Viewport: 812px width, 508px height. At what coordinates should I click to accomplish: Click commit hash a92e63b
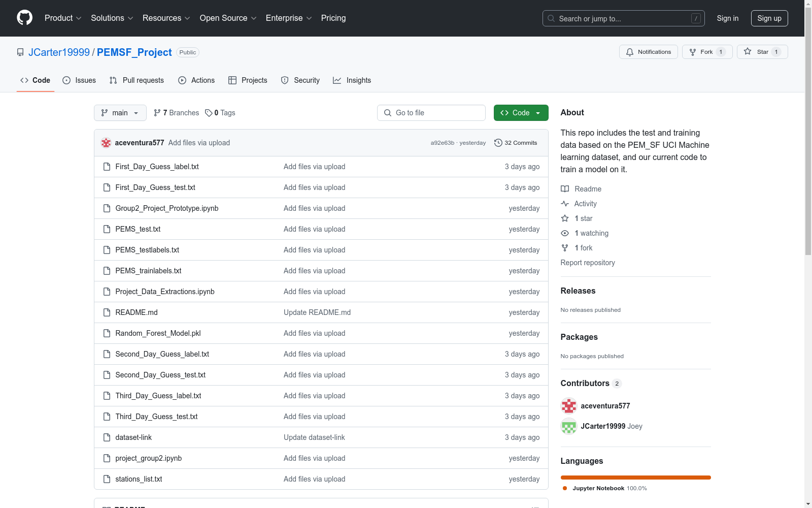click(x=443, y=143)
